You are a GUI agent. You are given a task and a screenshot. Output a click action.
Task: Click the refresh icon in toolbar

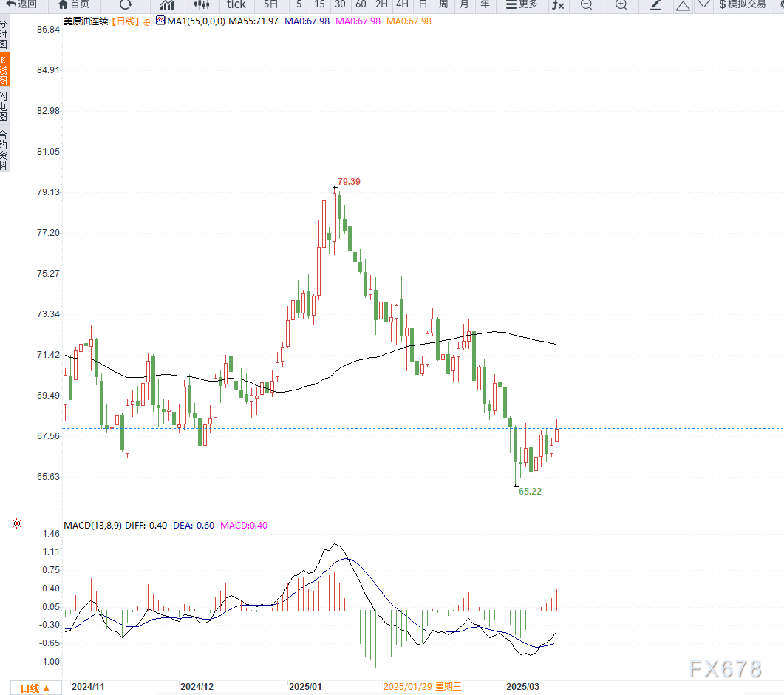(x=126, y=4)
